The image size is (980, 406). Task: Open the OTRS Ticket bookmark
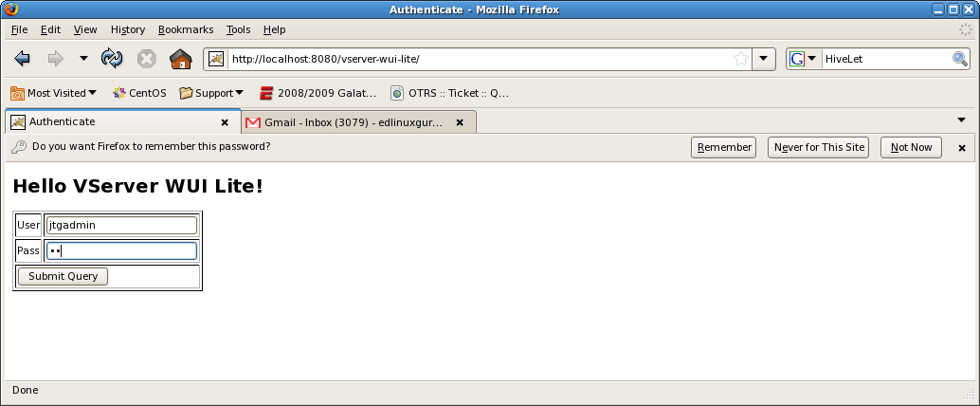point(450,93)
